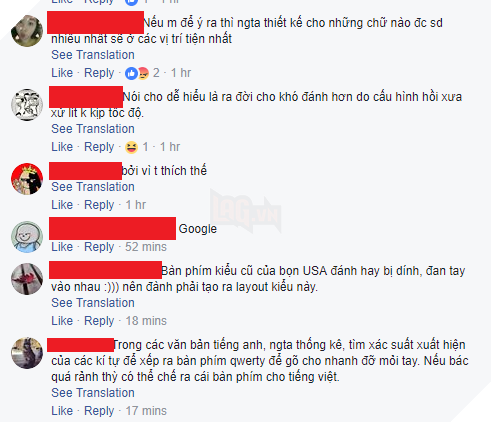See Translation for "Nếu m để ý" comment

(93, 55)
